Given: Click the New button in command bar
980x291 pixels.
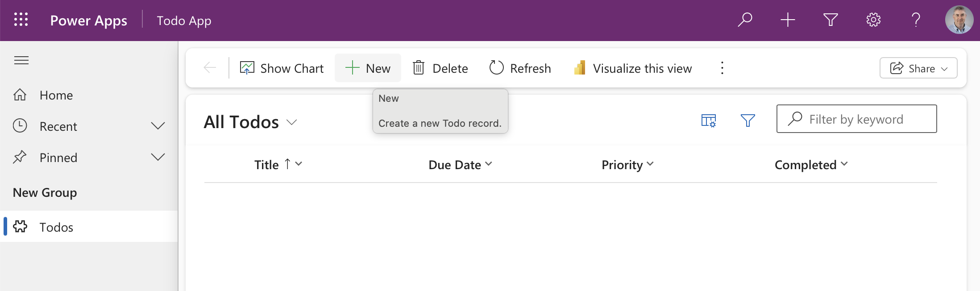Looking at the screenshot, I should pyautogui.click(x=368, y=68).
